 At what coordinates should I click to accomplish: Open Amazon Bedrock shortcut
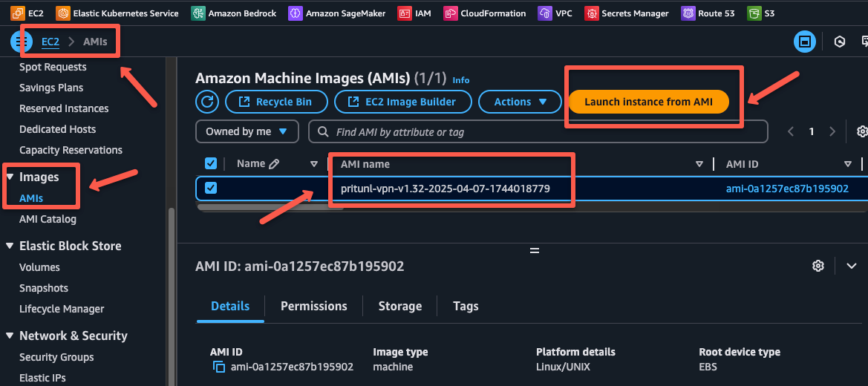click(x=234, y=13)
